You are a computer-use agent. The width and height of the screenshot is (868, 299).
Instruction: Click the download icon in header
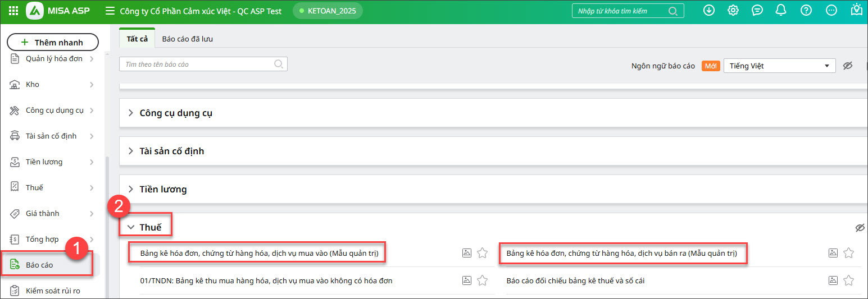[x=709, y=11]
